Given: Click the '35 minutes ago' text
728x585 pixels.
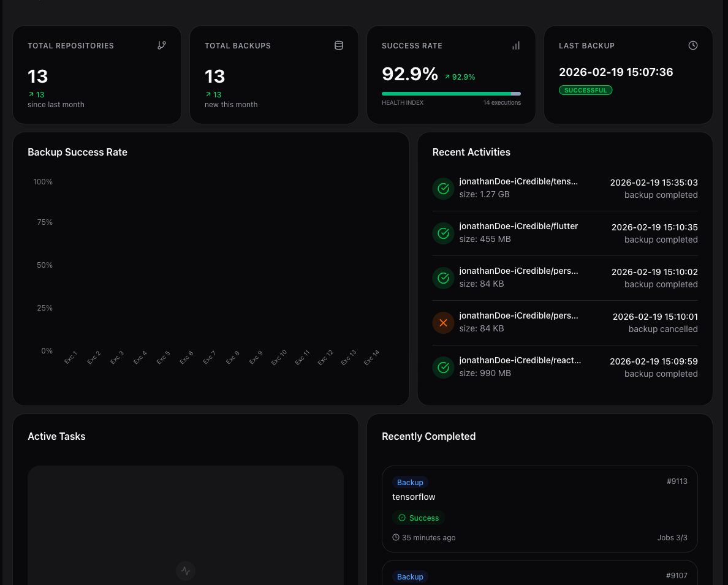Looking at the screenshot, I should pyautogui.click(x=428, y=537).
